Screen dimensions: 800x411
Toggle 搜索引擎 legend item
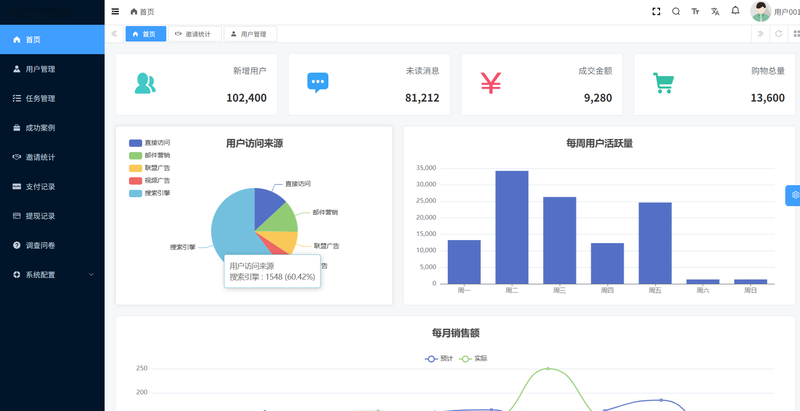coord(149,193)
